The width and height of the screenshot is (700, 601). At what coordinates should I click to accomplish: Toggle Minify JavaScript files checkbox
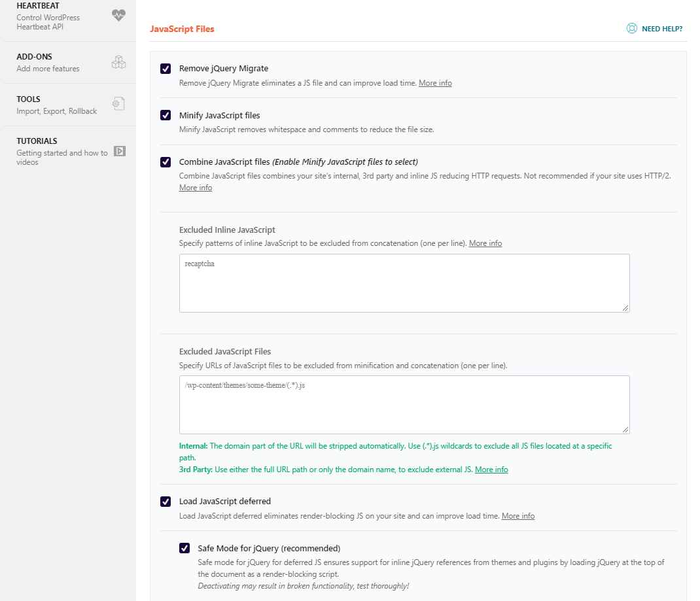pos(166,116)
